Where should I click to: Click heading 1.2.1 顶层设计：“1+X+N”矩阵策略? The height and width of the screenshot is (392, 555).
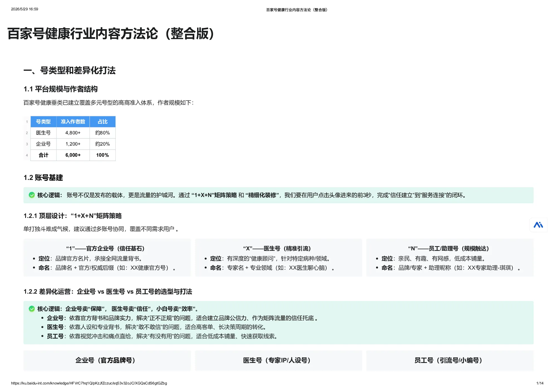(x=72, y=216)
